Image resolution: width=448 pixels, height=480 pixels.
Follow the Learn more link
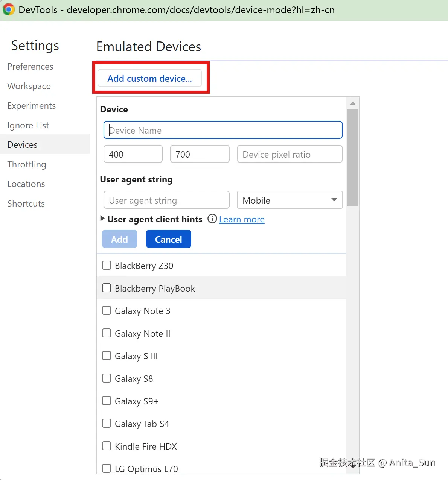[242, 219]
